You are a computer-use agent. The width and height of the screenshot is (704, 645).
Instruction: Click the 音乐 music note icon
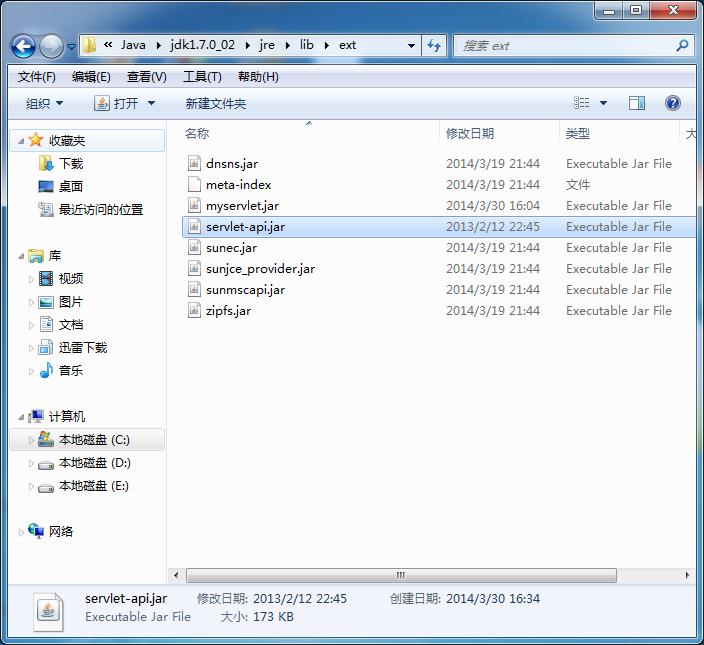tap(46, 370)
